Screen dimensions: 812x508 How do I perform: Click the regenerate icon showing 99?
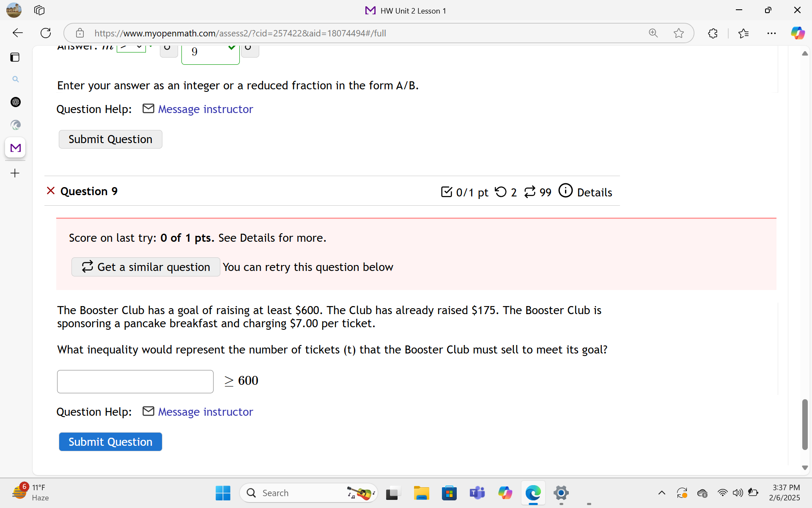531,192
